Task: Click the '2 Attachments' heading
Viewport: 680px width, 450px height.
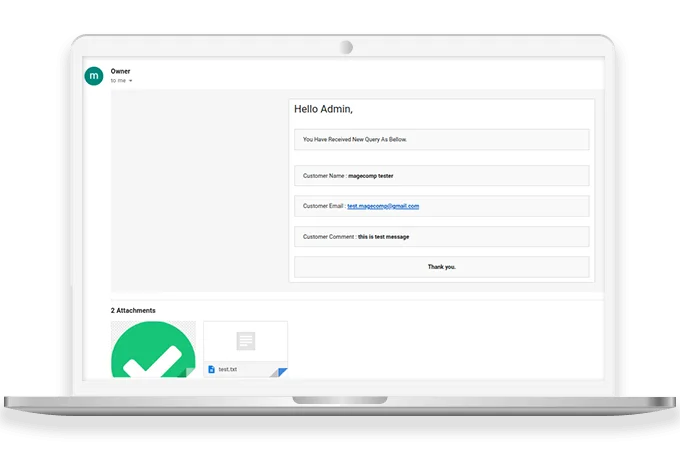Action: [x=133, y=311]
